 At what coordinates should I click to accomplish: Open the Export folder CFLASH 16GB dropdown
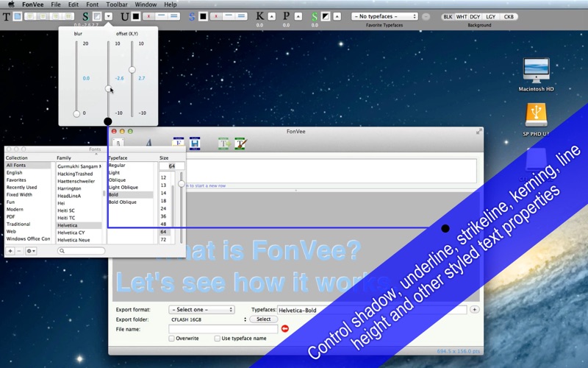[x=208, y=319]
